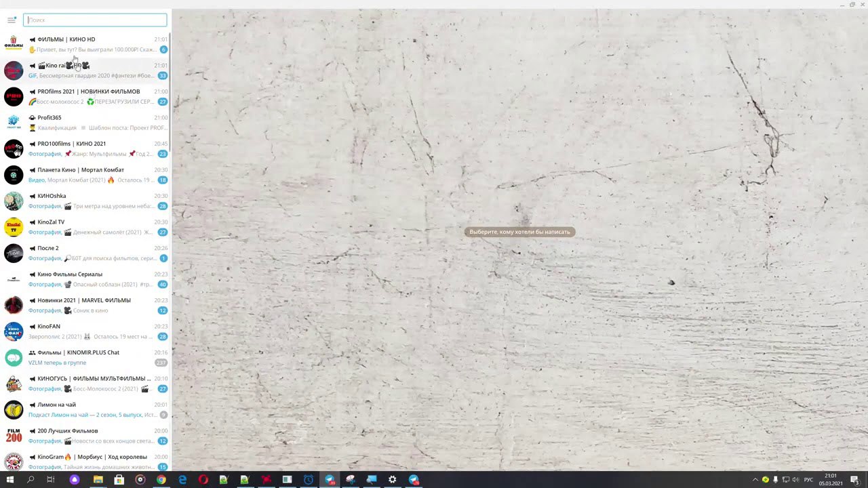Click the yellow KinoZal TV avatar
The height and width of the screenshot is (488, 868).
(x=14, y=227)
